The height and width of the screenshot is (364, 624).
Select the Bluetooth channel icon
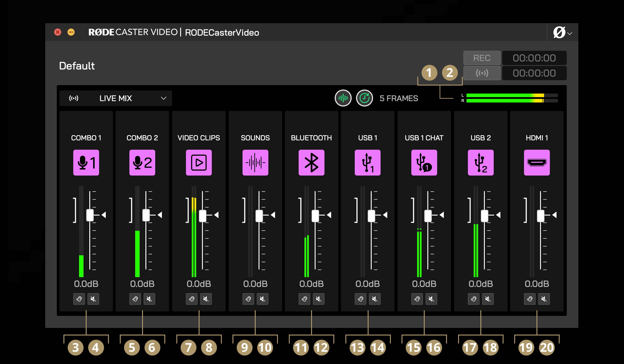point(311,163)
